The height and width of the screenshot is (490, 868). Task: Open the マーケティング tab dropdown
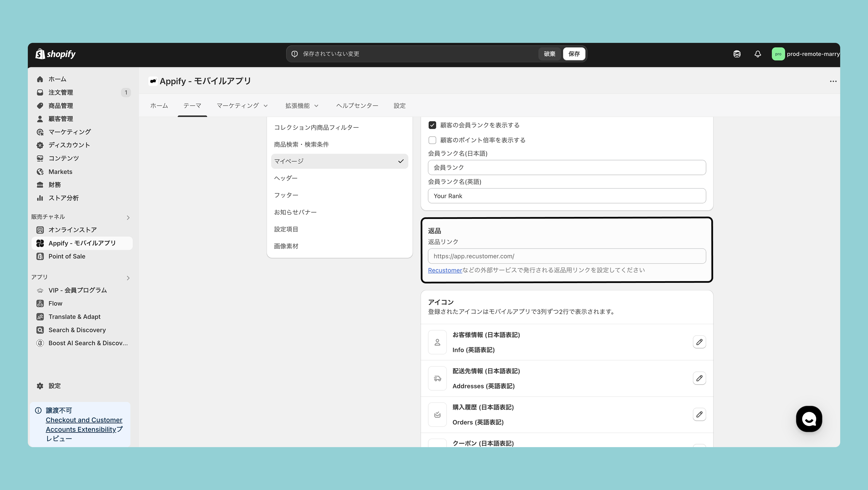coord(242,106)
